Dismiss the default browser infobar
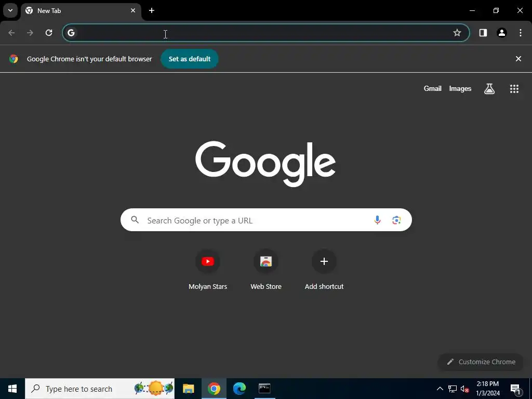The image size is (532, 399). coord(518,59)
